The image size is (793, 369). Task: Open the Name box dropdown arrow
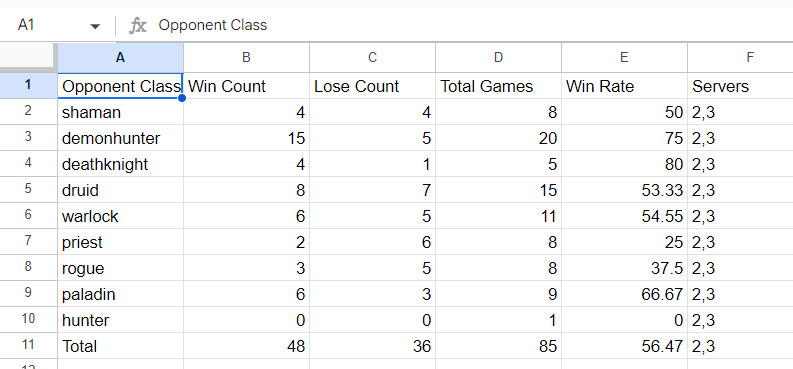tap(95, 26)
